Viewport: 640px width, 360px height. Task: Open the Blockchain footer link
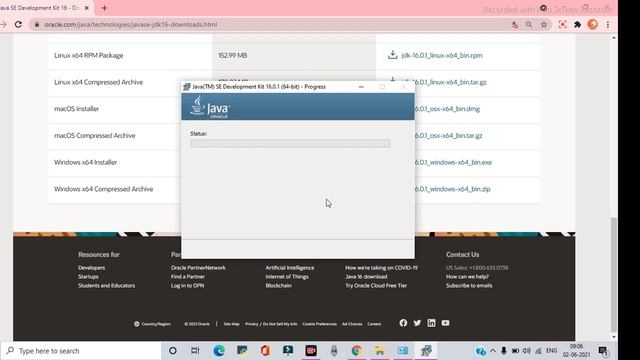tap(278, 286)
